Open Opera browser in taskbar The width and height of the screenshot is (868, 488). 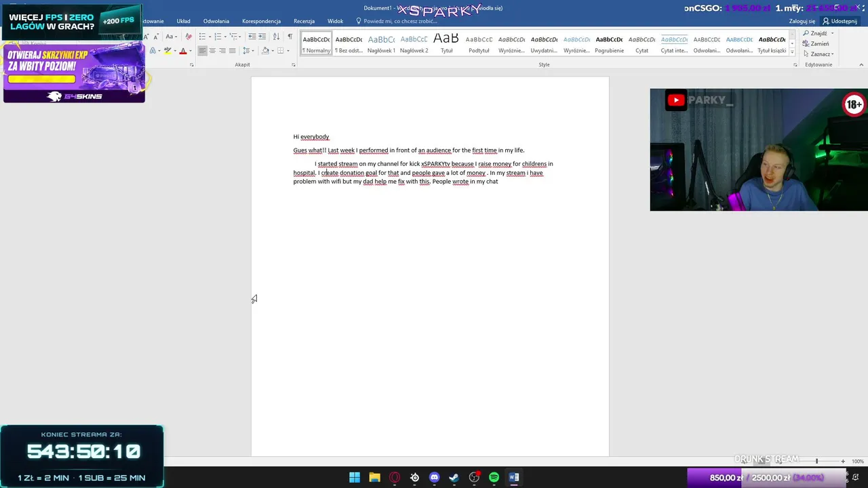coord(395,477)
